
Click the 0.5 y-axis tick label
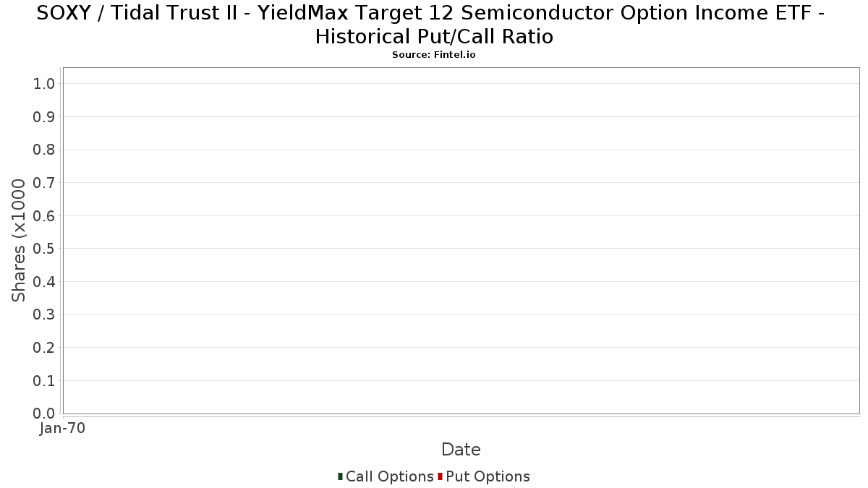(44, 249)
